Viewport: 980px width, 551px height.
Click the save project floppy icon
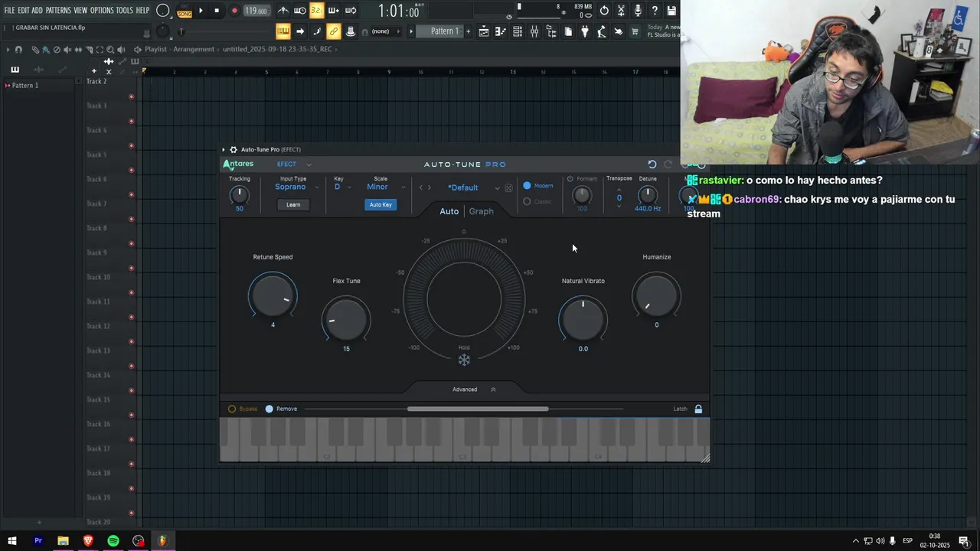pyautogui.click(x=671, y=11)
